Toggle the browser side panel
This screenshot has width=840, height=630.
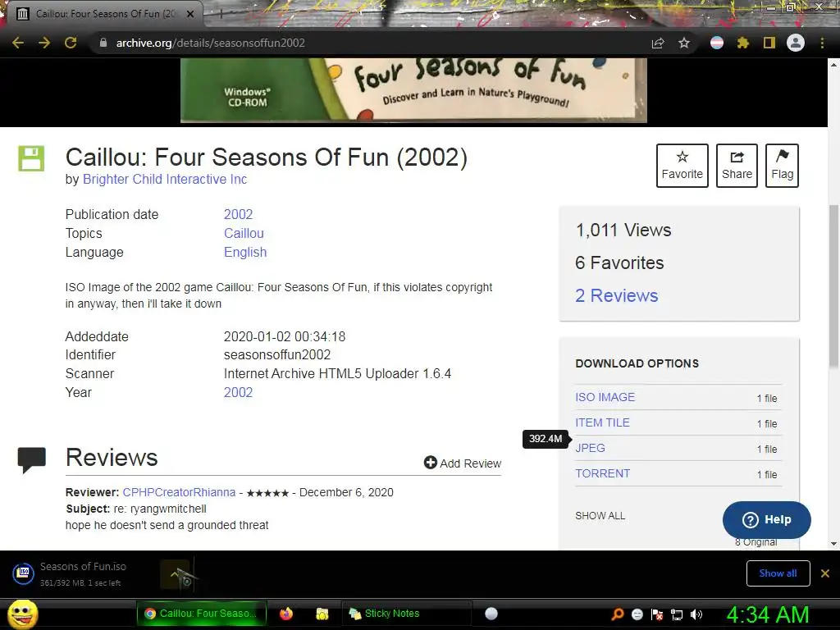[x=769, y=43]
